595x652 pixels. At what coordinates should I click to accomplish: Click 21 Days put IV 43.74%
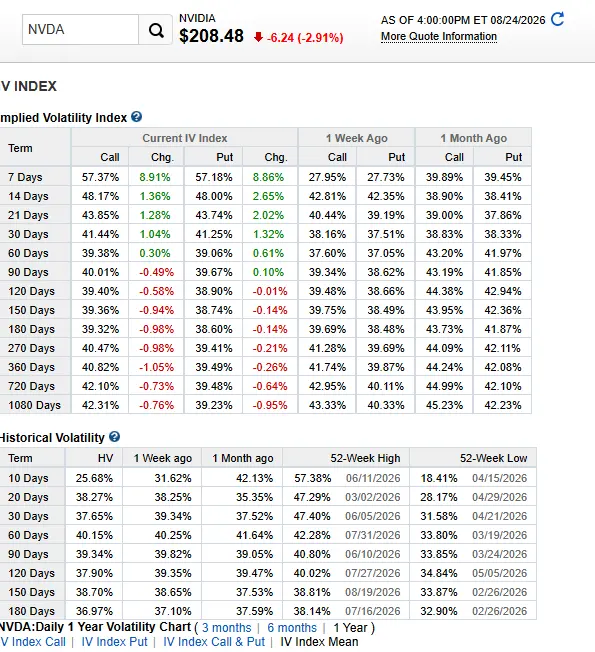click(214, 215)
